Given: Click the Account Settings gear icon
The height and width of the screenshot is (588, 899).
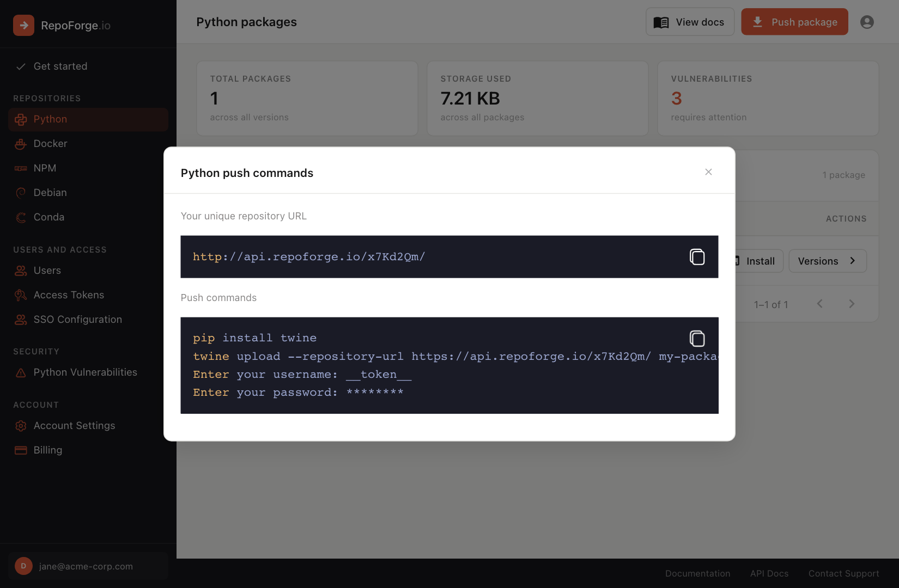Looking at the screenshot, I should [21, 426].
